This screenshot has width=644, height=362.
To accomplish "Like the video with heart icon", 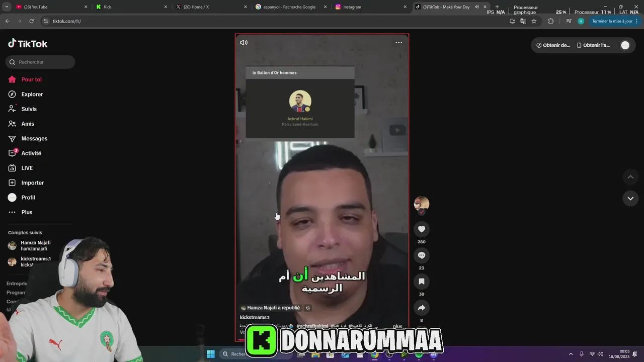I will 422,229.
